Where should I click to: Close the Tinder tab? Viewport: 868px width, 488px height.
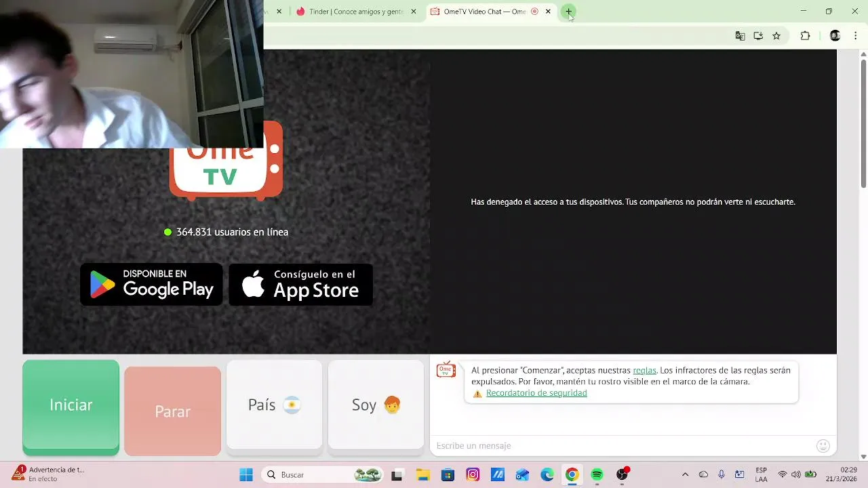(x=414, y=12)
